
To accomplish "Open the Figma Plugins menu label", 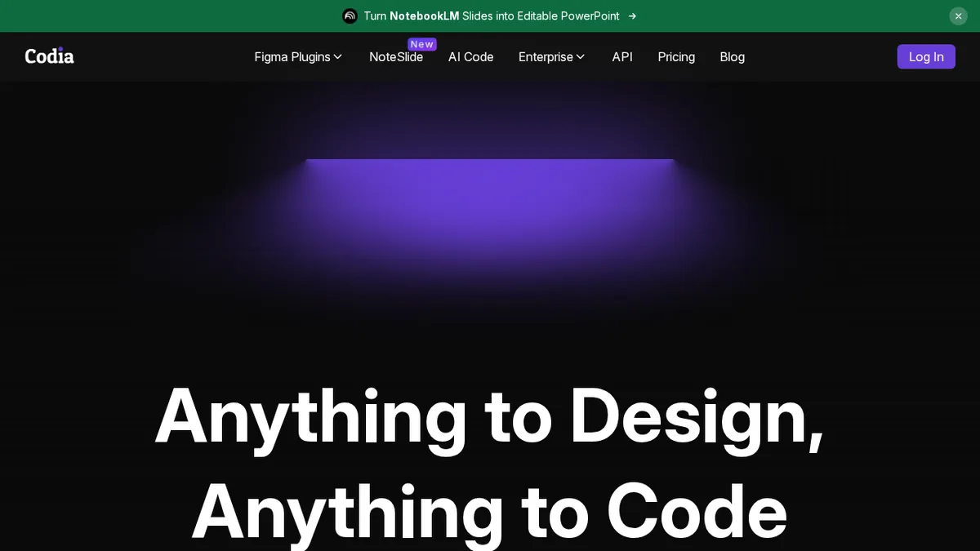I will click(292, 57).
